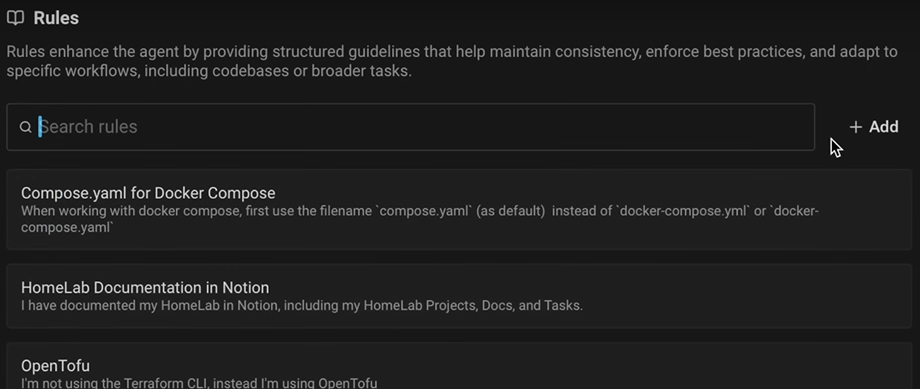The width and height of the screenshot is (920, 389).
Task: Click the HomeLab rule description line
Action: click(302, 306)
